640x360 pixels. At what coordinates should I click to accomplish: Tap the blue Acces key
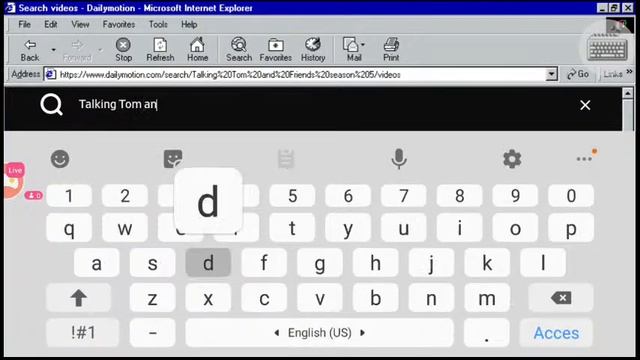coord(556,333)
